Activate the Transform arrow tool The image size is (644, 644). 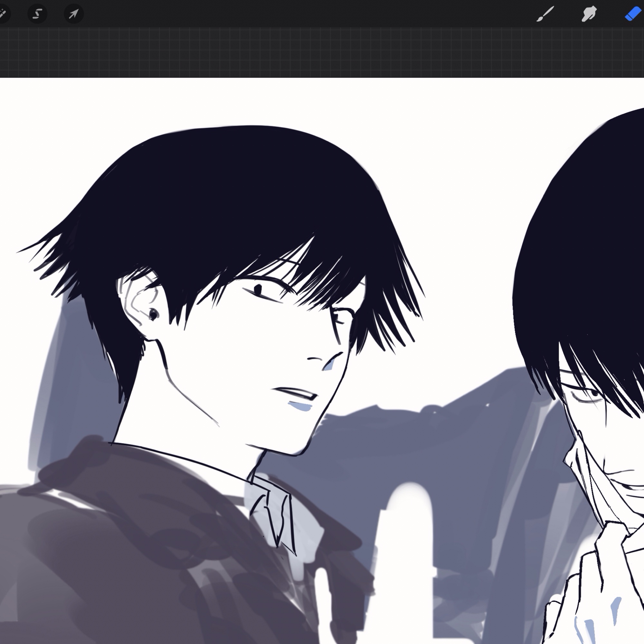coord(74,14)
